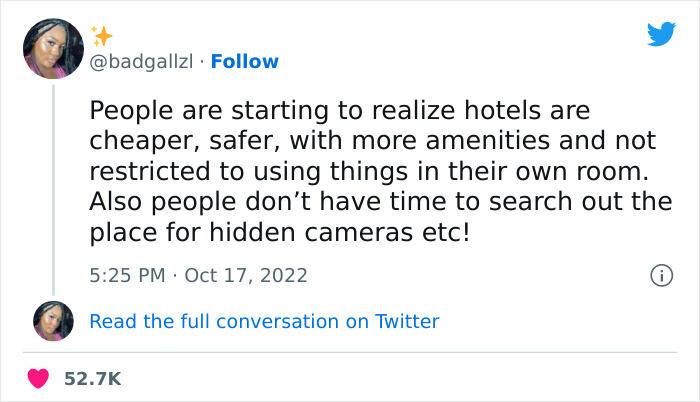This screenshot has height=402, width=700.
Task: Click the Twitter bird logo
Action: point(661,35)
